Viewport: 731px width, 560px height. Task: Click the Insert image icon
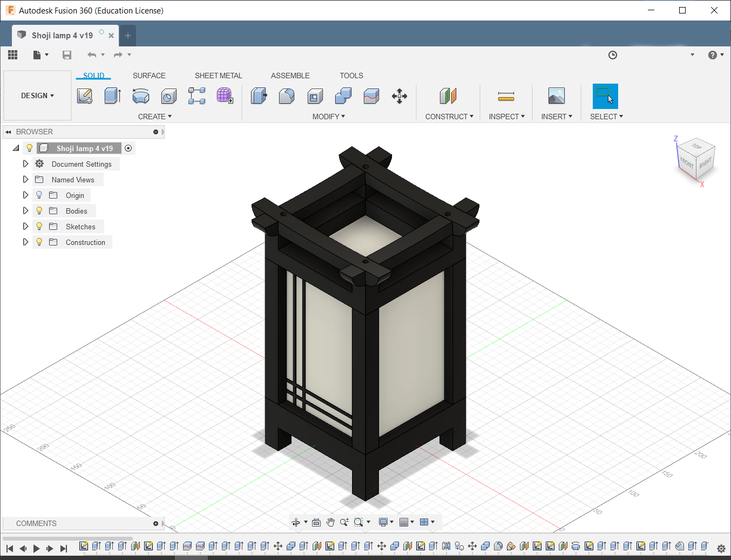[557, 96]
